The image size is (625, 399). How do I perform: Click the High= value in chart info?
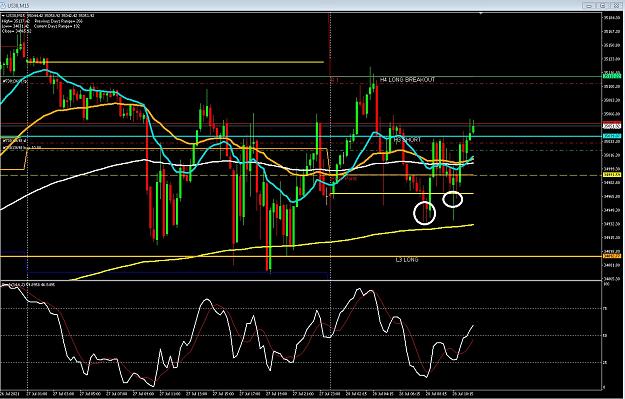pyautogui.click(x=16, y=21)
